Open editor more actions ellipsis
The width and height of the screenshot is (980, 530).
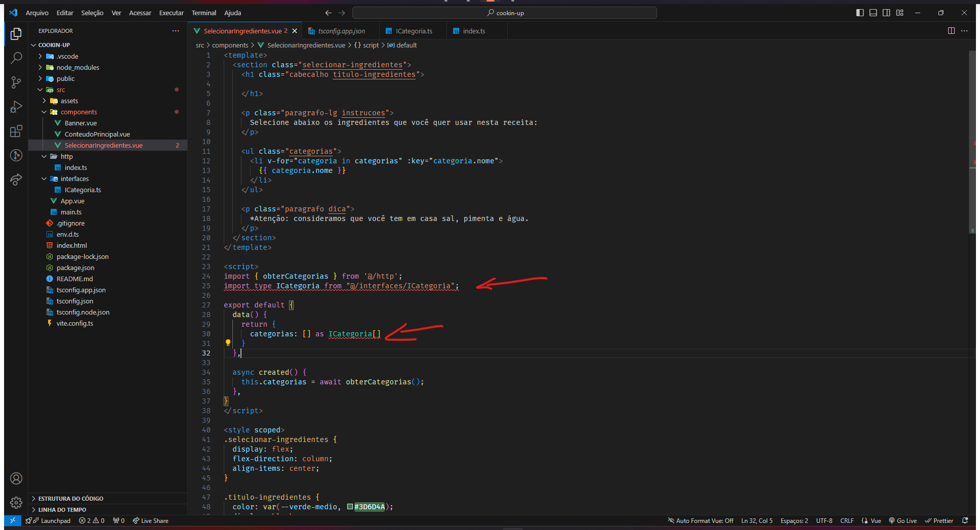pyautogui.click(x=964, y=31)
